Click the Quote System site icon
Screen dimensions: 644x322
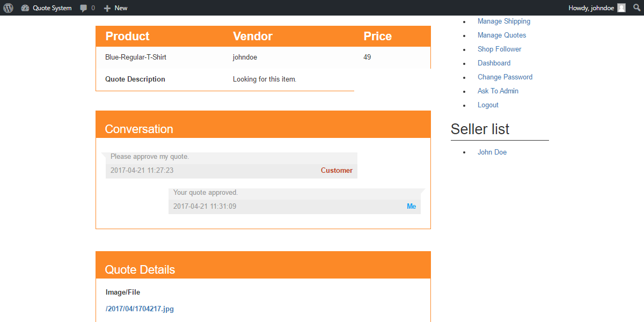(x=25, y=8)
